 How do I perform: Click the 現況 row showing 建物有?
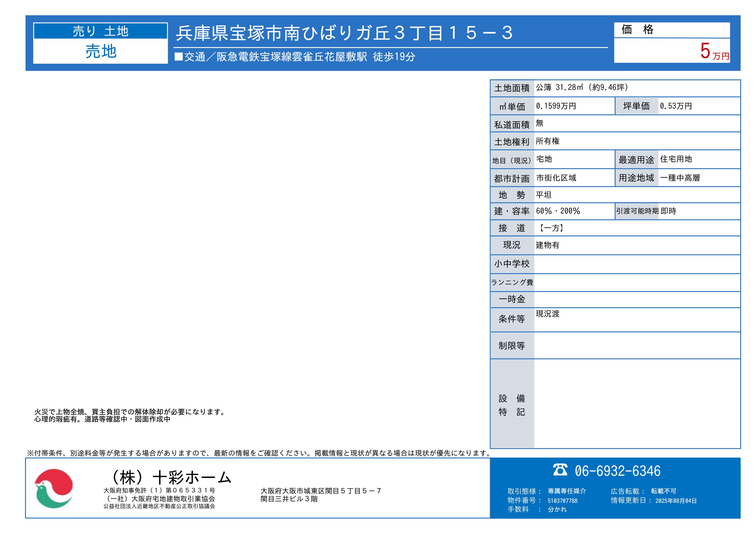coord(548,245)
